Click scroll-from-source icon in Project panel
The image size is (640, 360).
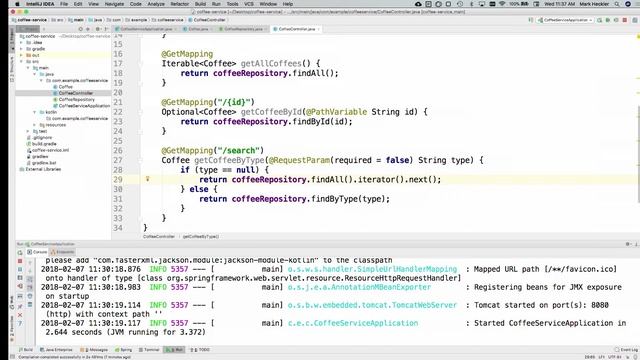(x=80, y=29)
